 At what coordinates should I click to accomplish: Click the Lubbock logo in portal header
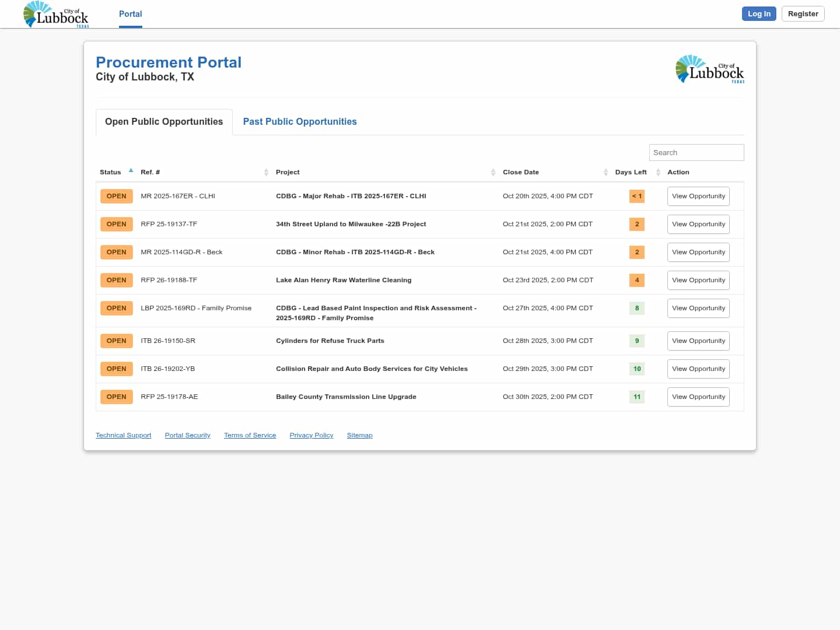point(709,69)
